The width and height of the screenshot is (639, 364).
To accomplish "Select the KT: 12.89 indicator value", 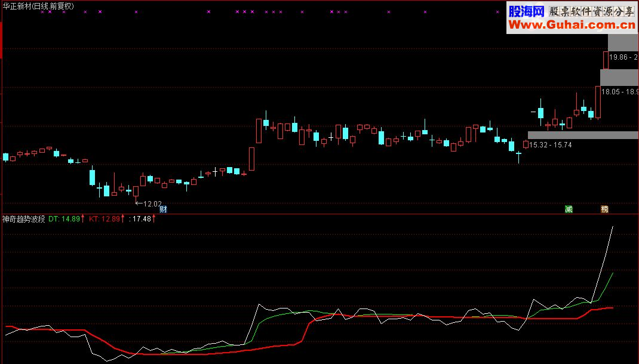I will pos(105,219).
